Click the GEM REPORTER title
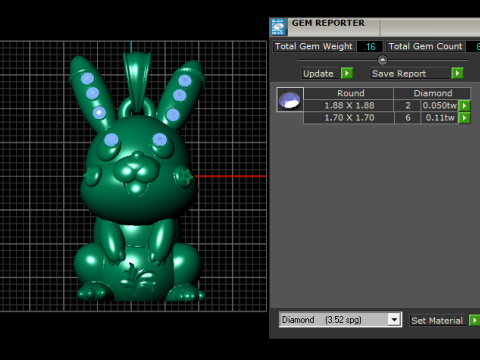 pos(328,23)
